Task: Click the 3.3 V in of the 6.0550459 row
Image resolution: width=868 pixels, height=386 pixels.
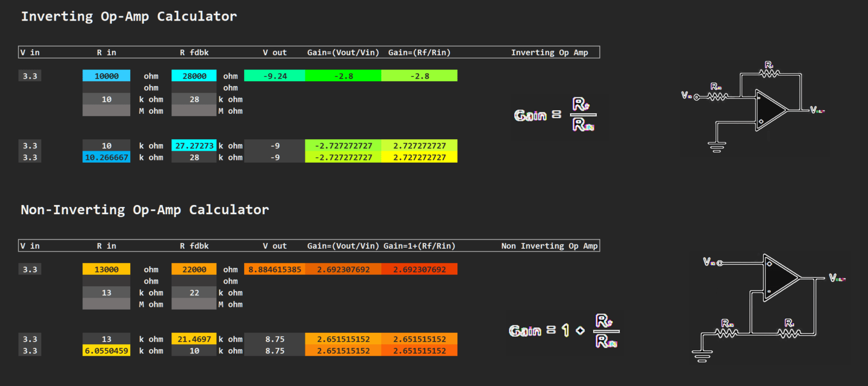Action: coord(30,351)
